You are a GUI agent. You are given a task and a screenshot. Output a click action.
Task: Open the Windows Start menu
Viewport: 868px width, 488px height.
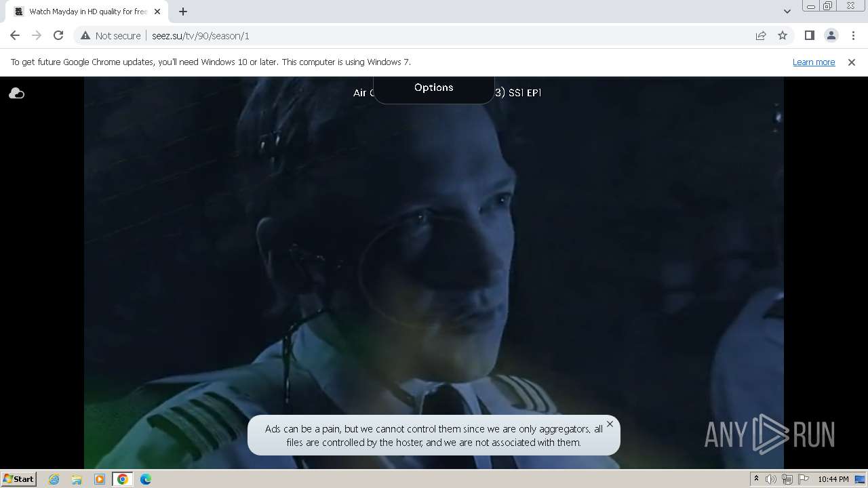coord(19,479)
